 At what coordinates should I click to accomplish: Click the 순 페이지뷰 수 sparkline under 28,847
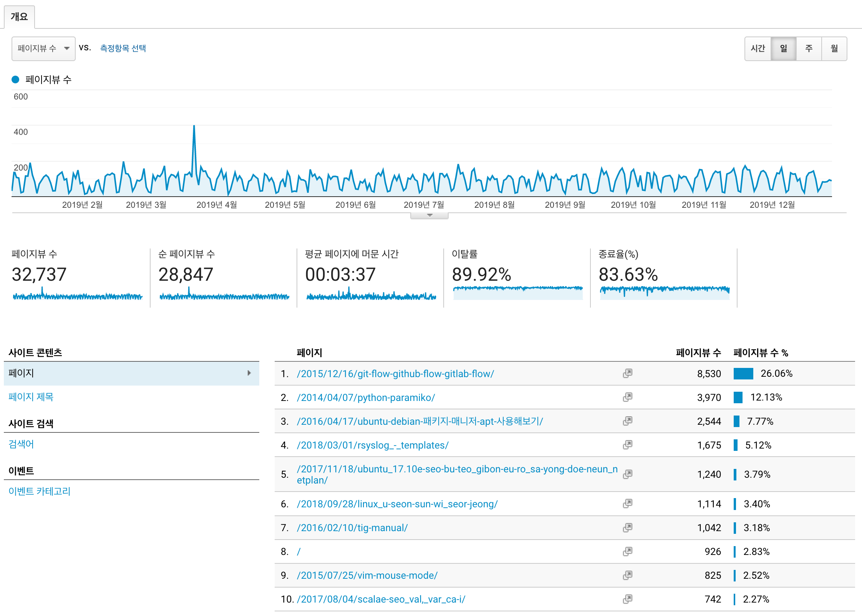point(224,294)
